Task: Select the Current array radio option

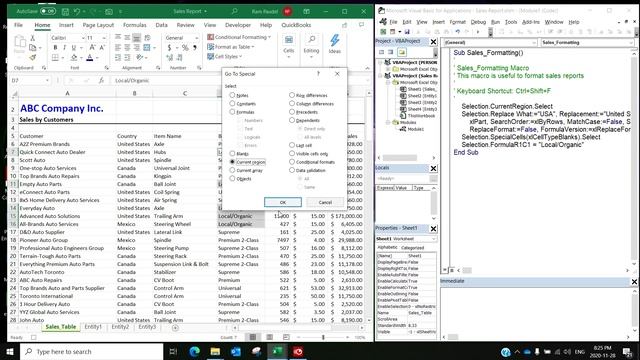Action: [x=232, y=170]
